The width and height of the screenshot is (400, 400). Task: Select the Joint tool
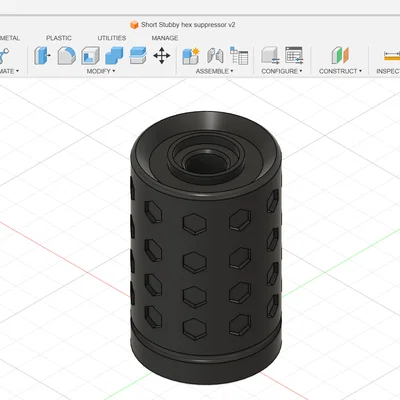pyautogui.click(x=215, y=55)
